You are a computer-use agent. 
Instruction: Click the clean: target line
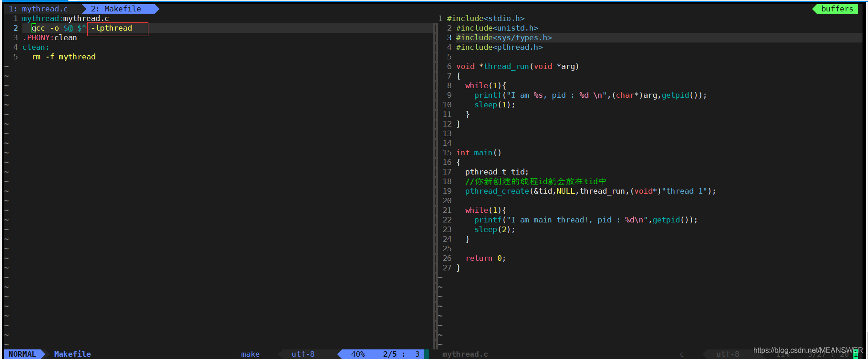(x=36, y=47)
